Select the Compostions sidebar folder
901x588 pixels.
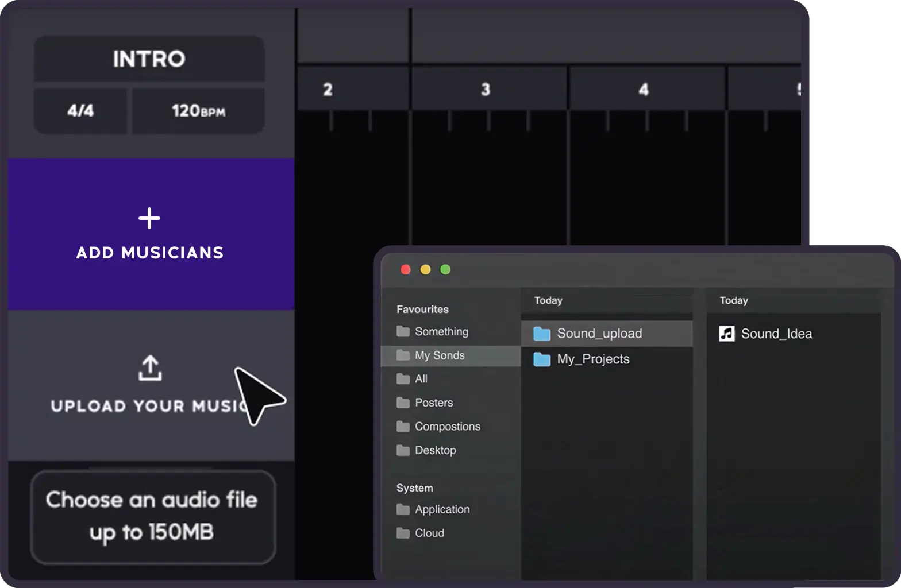coord(447,427)
